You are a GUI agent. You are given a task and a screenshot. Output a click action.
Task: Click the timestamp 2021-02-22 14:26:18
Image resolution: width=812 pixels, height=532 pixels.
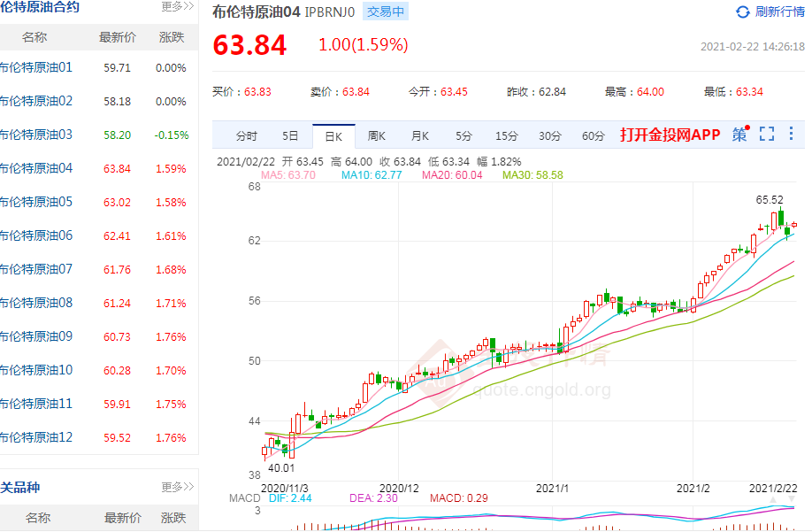(x=753, y=47)
